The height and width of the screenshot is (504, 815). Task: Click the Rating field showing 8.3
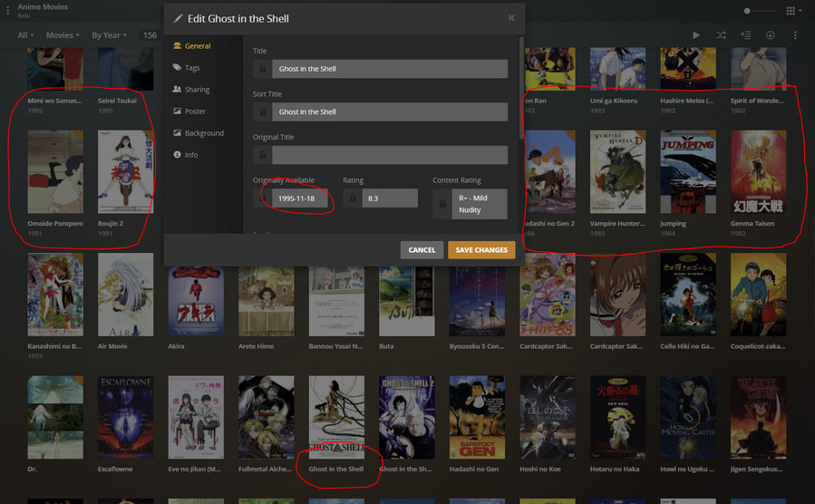(390, 198)
